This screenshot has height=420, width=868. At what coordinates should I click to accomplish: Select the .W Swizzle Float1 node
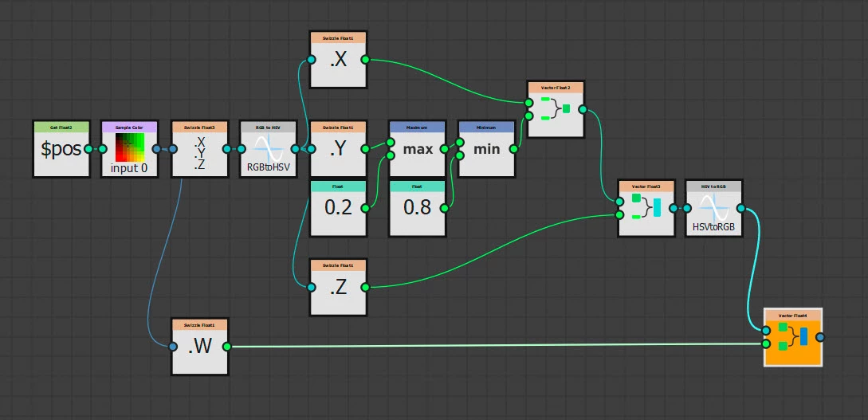pyautogui.click(x=200, y=347)
